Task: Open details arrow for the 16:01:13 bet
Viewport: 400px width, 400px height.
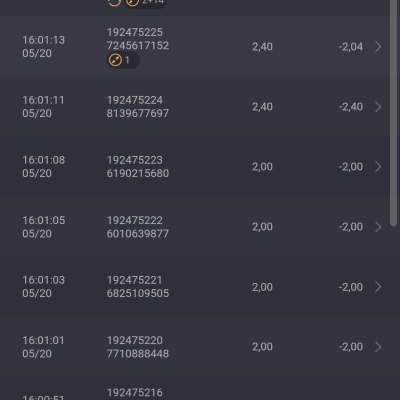Action: click(x=378, y=47)
